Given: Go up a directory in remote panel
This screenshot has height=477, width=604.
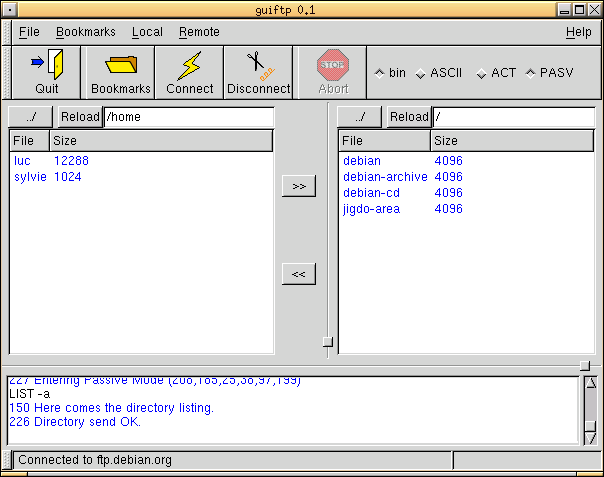Looking at the screenshot, I should tap(359, 117).
